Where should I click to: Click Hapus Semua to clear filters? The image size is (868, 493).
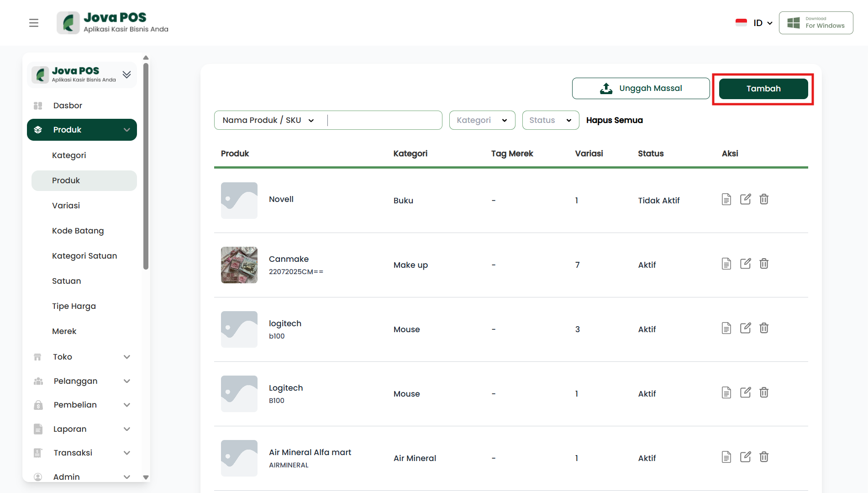coord(614,120)
